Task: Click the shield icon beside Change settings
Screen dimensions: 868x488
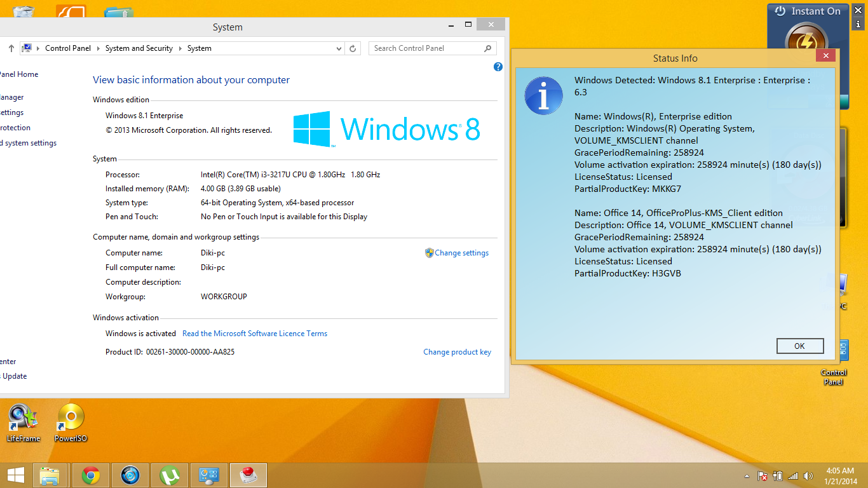Action: pos(429,253)
